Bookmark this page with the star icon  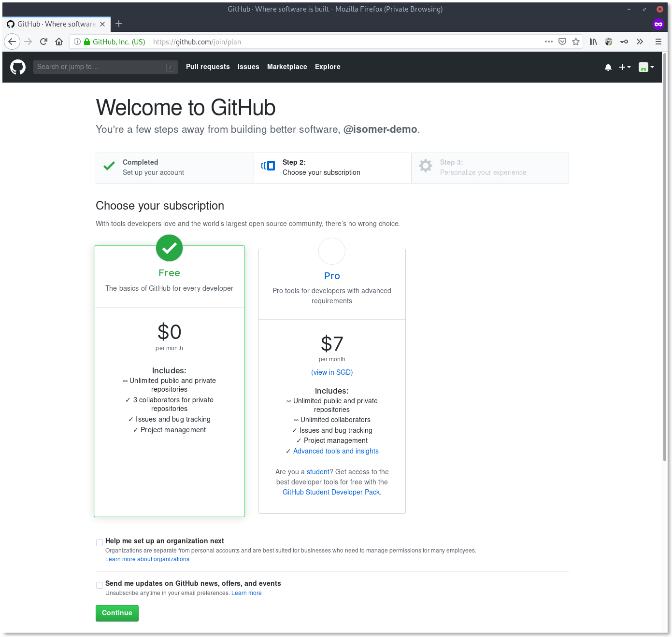576,42
